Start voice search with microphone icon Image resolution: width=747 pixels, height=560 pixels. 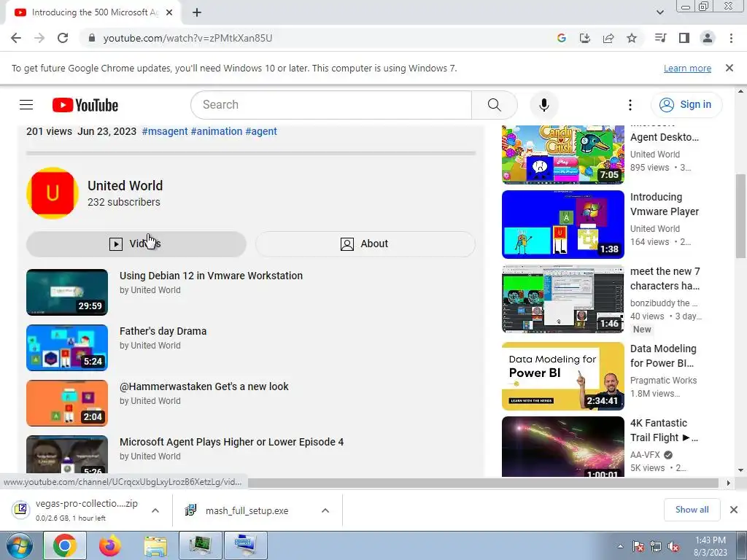(x=543, y=105)
